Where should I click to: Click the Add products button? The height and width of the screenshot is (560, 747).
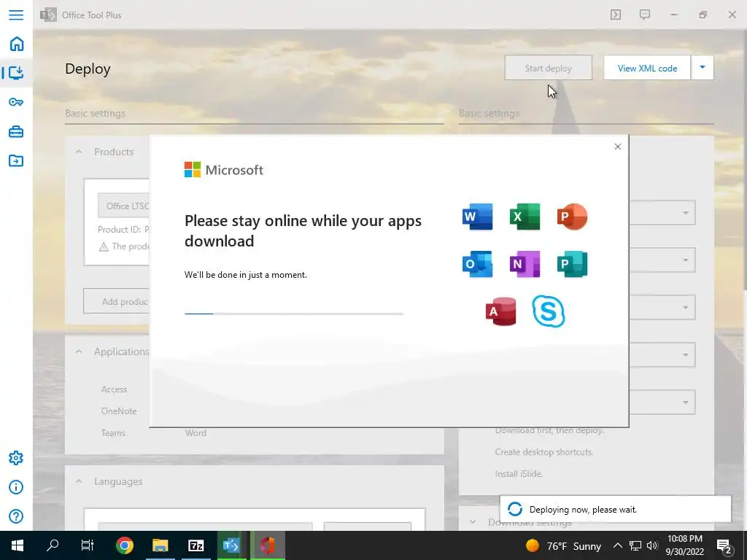[x=116, y=301]
